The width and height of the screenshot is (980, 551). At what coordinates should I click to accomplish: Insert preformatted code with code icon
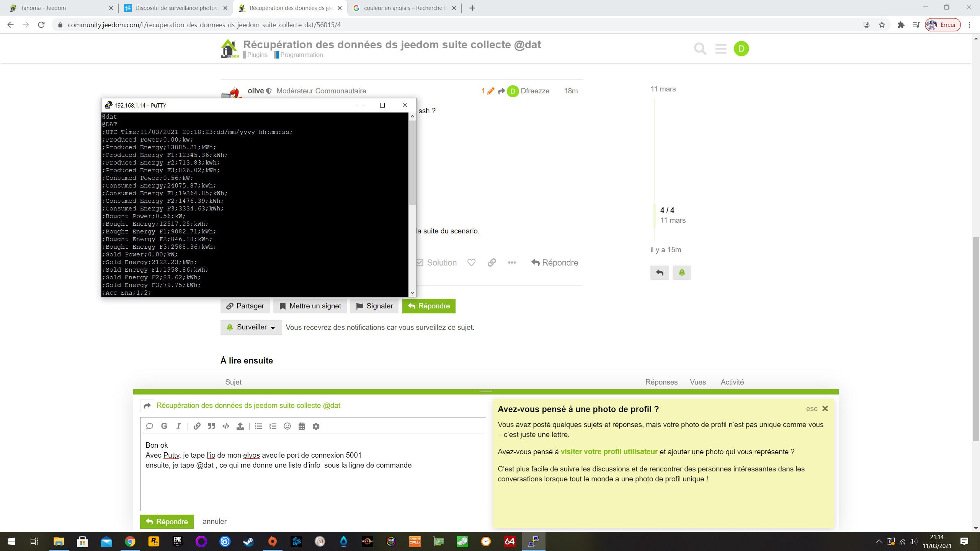(226, 426)
